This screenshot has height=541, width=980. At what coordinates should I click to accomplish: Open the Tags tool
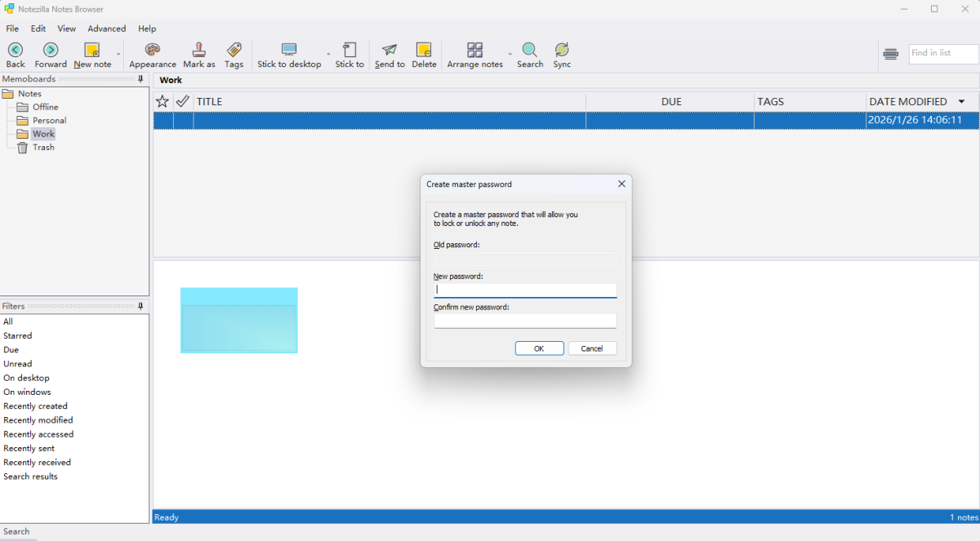point(234,51)
